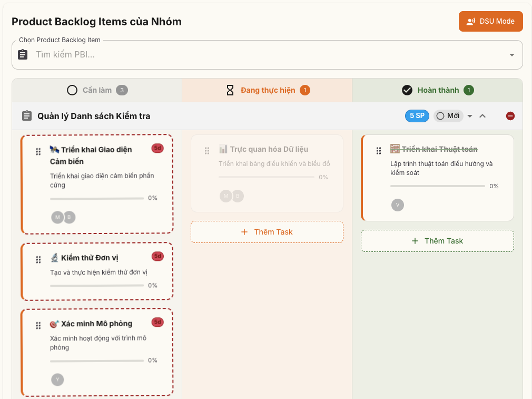Toggle the Mới status chip
The image size is (532, 399).
(448, 116)
